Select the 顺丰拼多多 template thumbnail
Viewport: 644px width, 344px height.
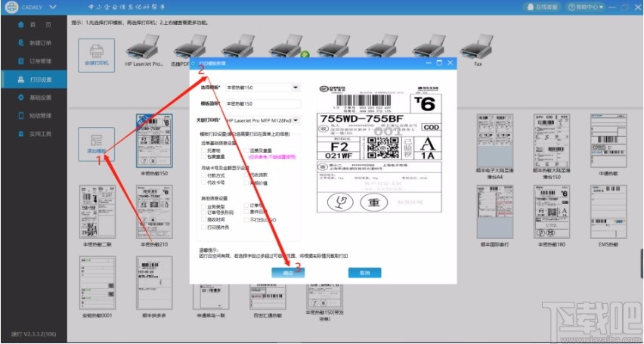(x=154, y=283)
